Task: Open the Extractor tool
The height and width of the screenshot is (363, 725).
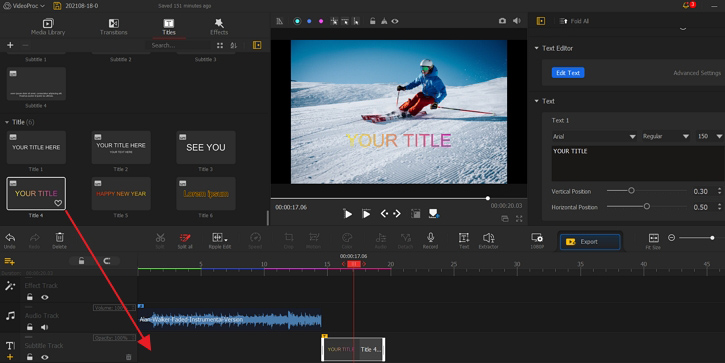Action: (x=488, y=238)
